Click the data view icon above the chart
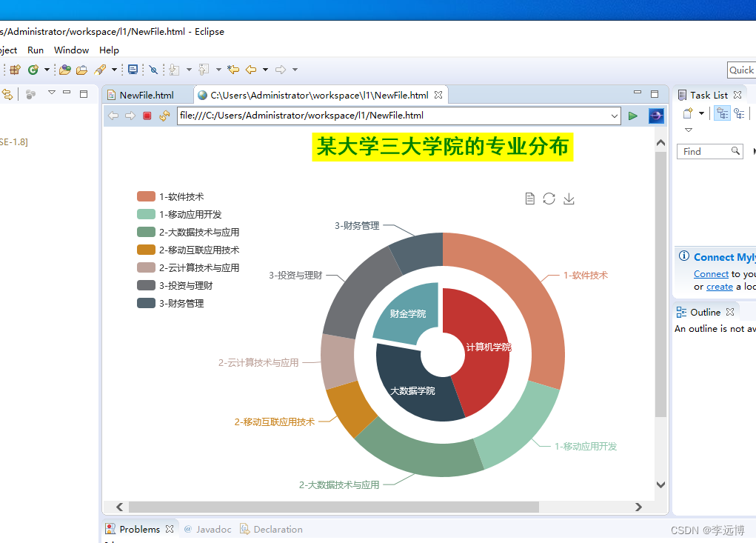 click(x=529, y=199)
